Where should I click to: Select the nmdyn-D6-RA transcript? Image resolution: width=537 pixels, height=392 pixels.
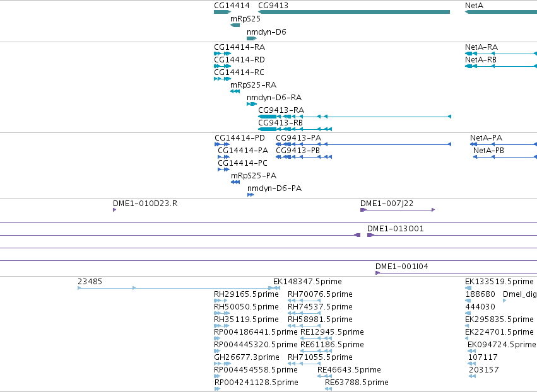click(252, 104)
